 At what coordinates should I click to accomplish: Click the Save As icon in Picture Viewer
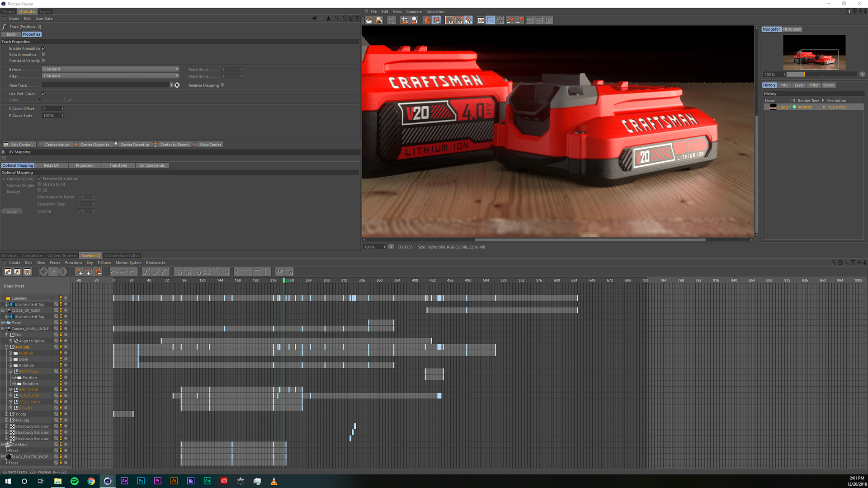379,20
